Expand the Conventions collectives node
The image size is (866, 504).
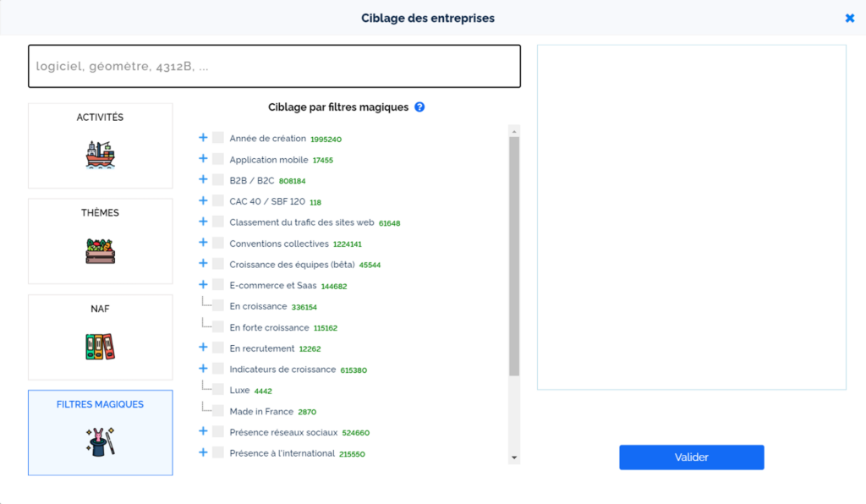(x=203, y=243)
